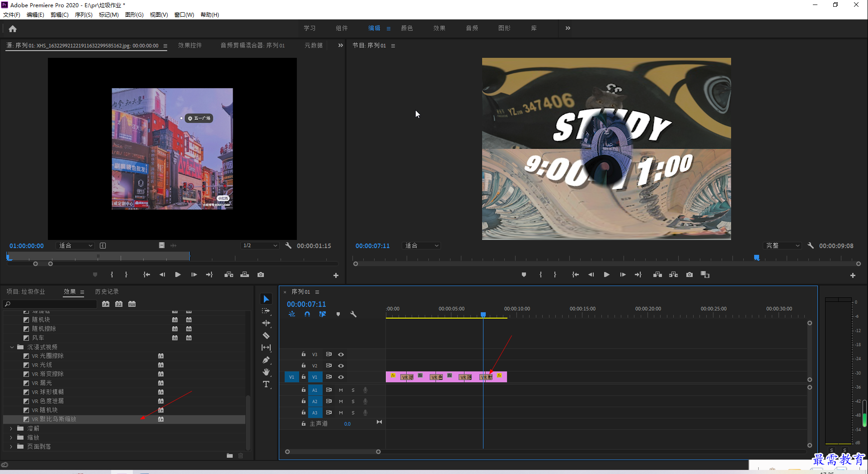The image size is (868, 474).
Task: Show more workspaces overflow chevron
Action: [568, 28]
